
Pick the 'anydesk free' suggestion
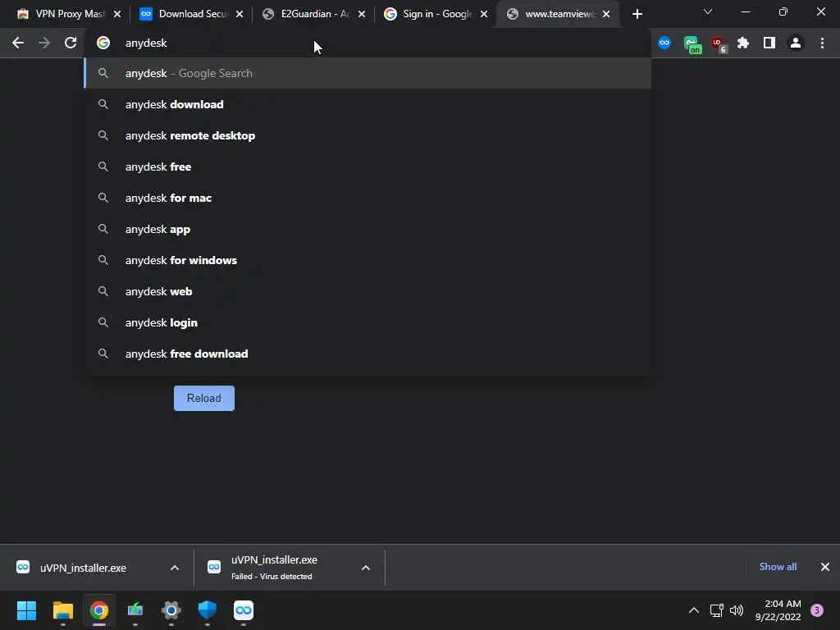pos(367,167)
